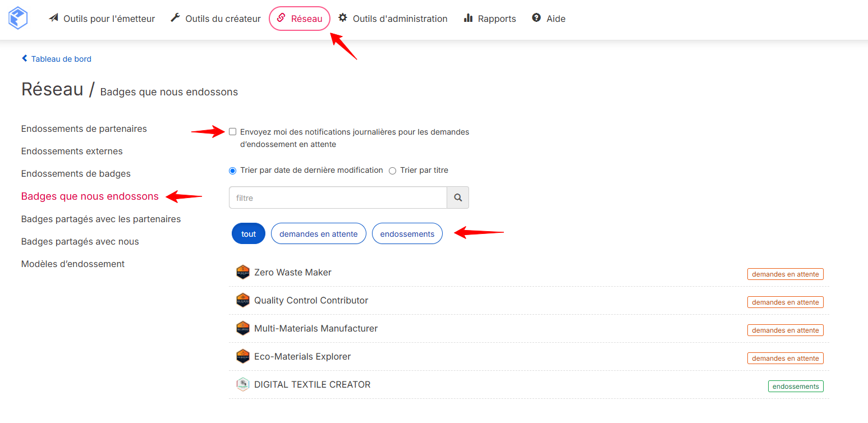The height and width of the screenshot is (423, 868).
Task: Open Outils du créateur menu
Action: click(x=215, y=19)
